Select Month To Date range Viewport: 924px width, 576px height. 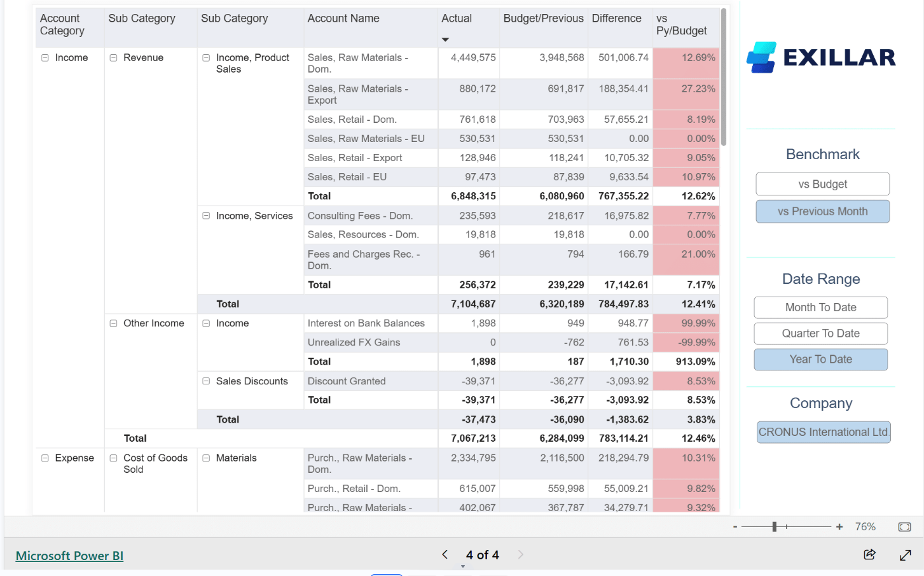[820, 307]
